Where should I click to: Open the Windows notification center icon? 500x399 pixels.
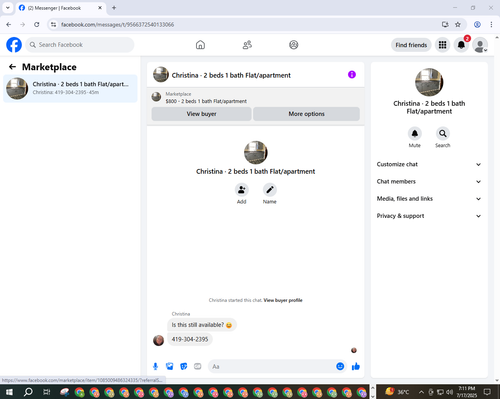click(487, 392)
